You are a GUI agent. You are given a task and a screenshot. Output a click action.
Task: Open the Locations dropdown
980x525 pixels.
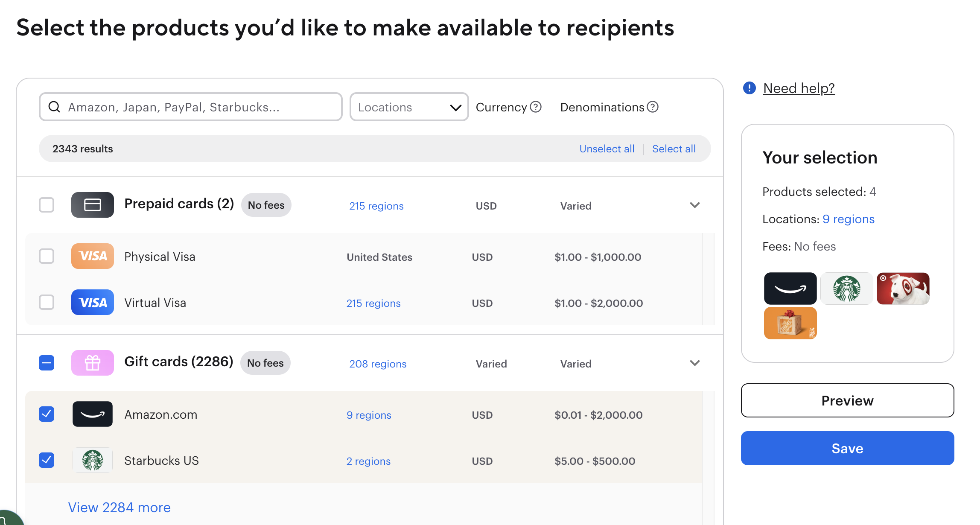(x=409, y=107)
